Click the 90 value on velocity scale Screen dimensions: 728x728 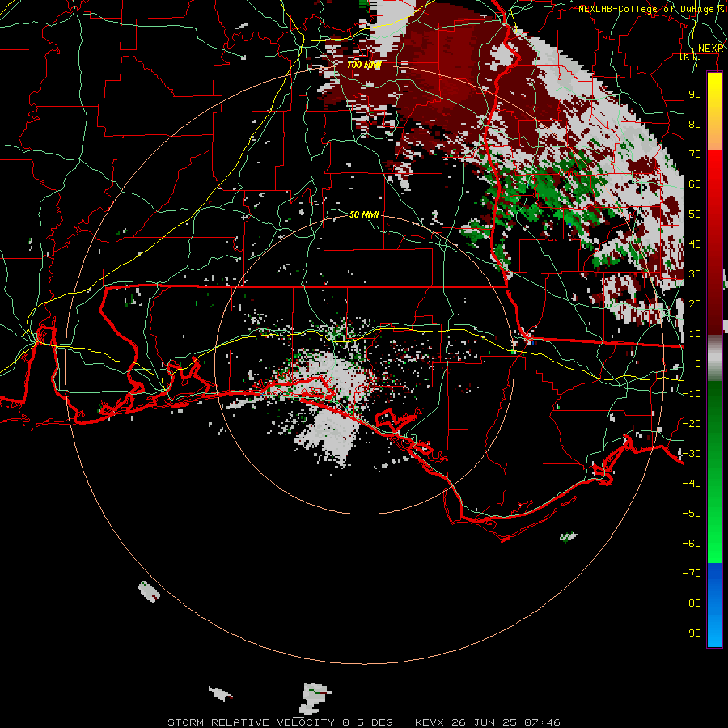(x=695, y=95)
